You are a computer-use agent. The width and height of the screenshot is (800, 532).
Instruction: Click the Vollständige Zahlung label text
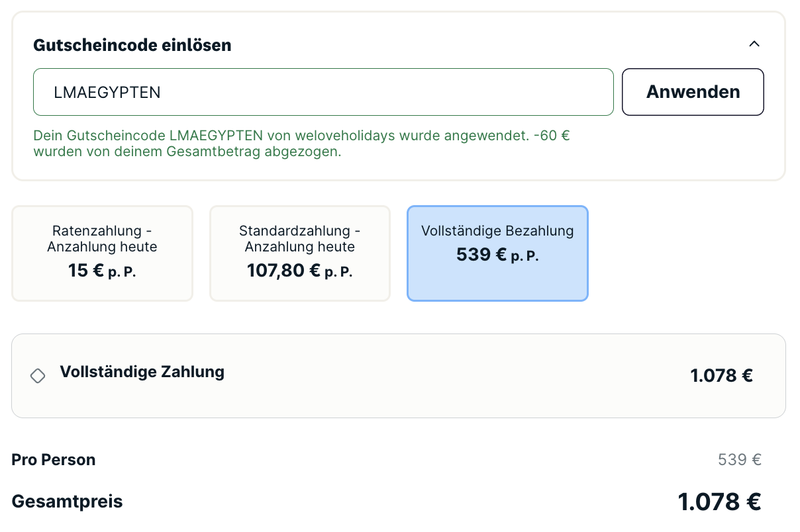tap(142, 372)
